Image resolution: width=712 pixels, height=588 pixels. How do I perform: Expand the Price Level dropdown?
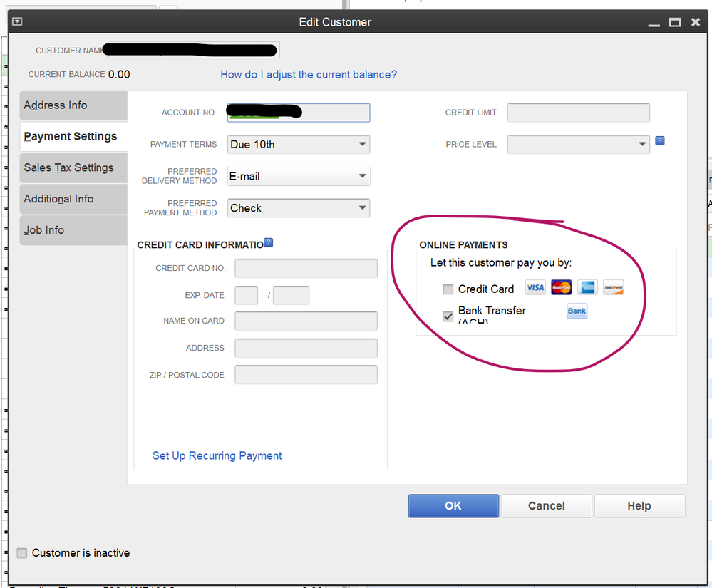pyautogui.click(x=578, y=145)
